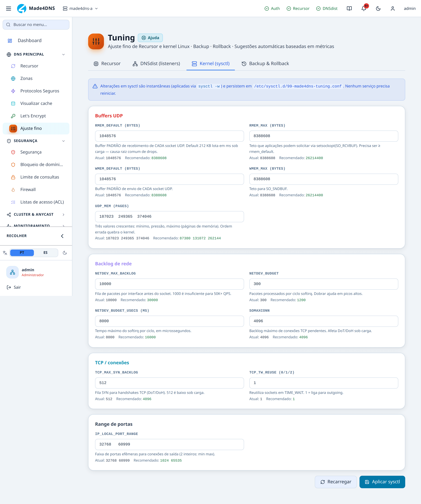Click the Recarregar button
421x504 pixels.
tap(336, 482)
